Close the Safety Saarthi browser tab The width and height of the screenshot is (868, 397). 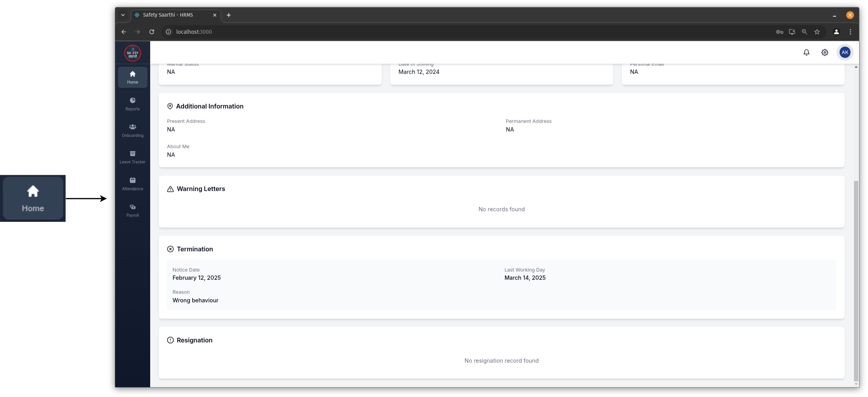215,15
